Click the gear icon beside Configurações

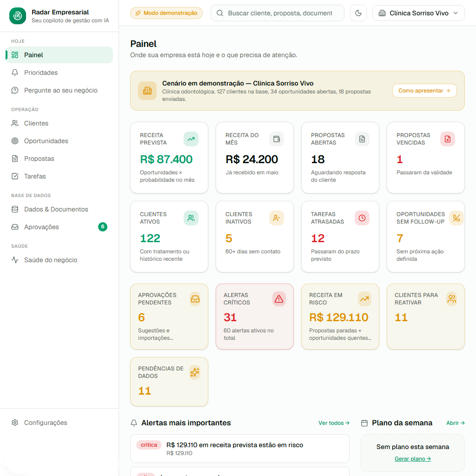click(x=15, y=423)
